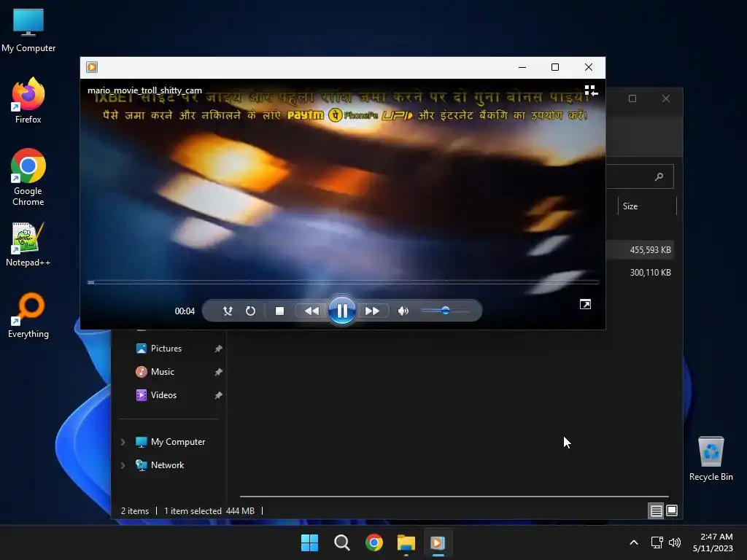Open File Explorer from the taskbar
Screen dimensions: 747x560
[x=406, y=542]
